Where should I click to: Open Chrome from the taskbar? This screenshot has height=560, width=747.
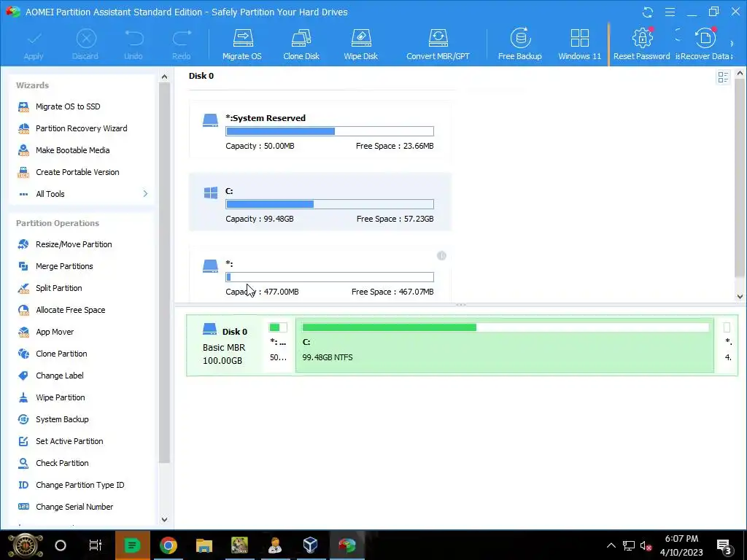(169, 545)
